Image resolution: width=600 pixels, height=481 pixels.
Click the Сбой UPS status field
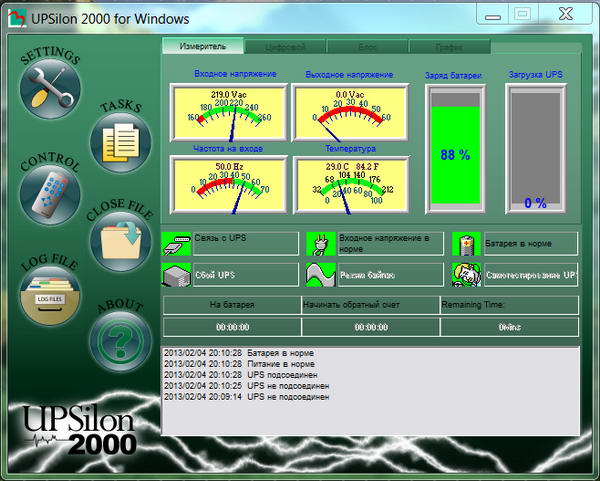246,274
